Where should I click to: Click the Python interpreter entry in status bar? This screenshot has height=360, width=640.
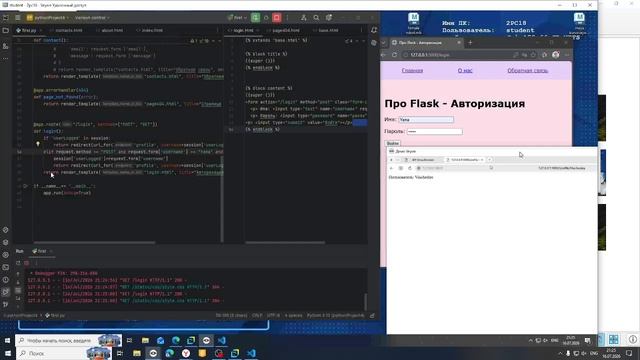pyautogui.click(x=336, y=316)
